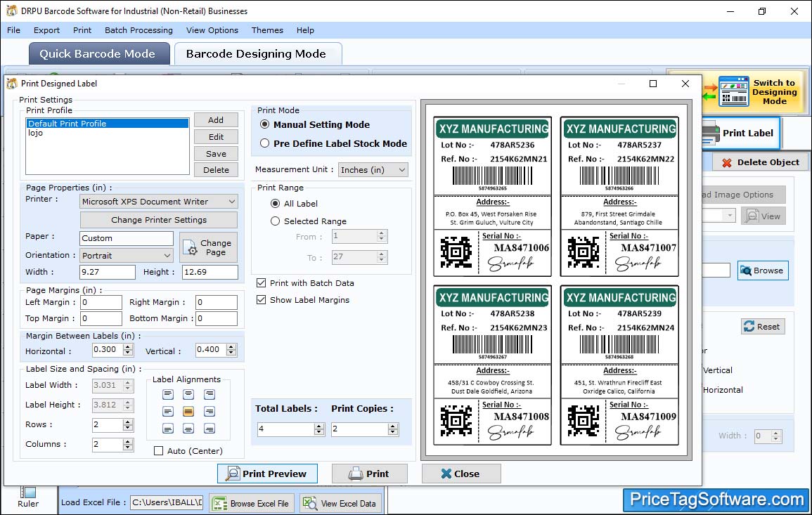Click Change Page gear icon button

coord(209,247)
